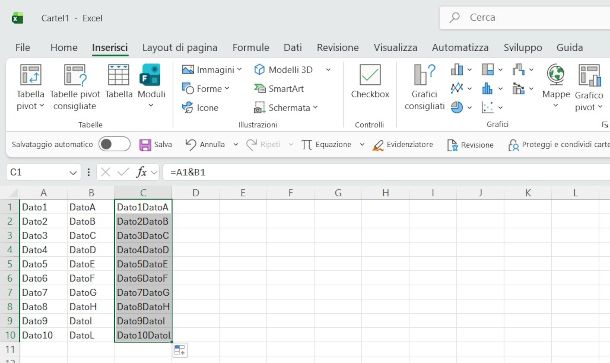Click the Salva save button
The height and width of the screenshot is (363, 610).
point(156,144)
